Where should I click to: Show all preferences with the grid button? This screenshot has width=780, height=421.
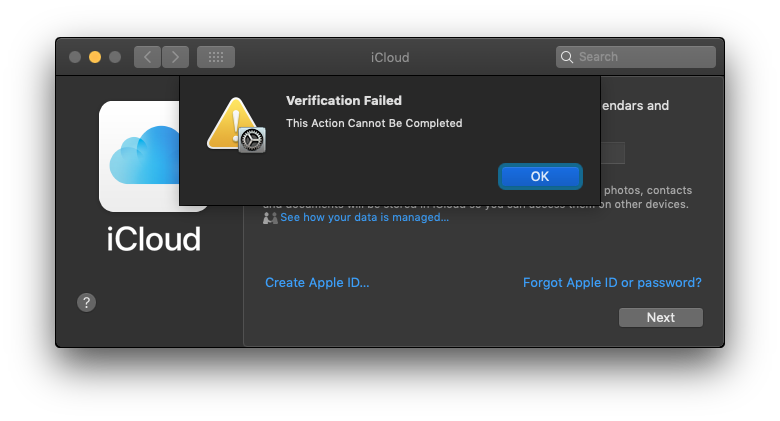tap(216, 57)
